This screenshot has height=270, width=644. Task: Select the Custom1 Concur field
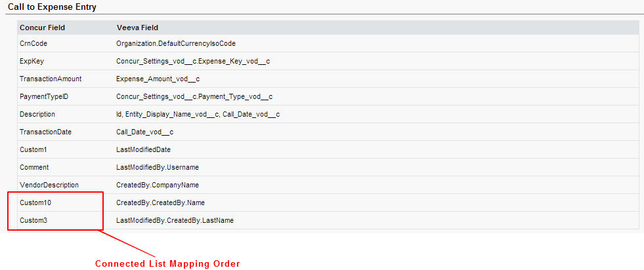33,149
